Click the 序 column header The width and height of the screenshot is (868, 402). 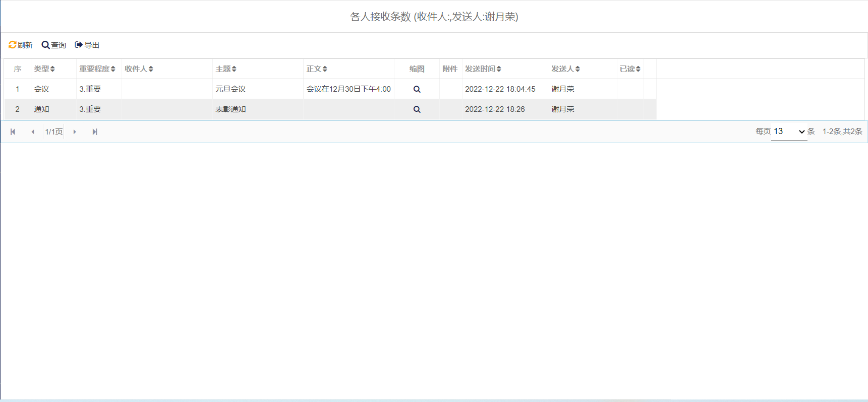(x=18, y=69)
